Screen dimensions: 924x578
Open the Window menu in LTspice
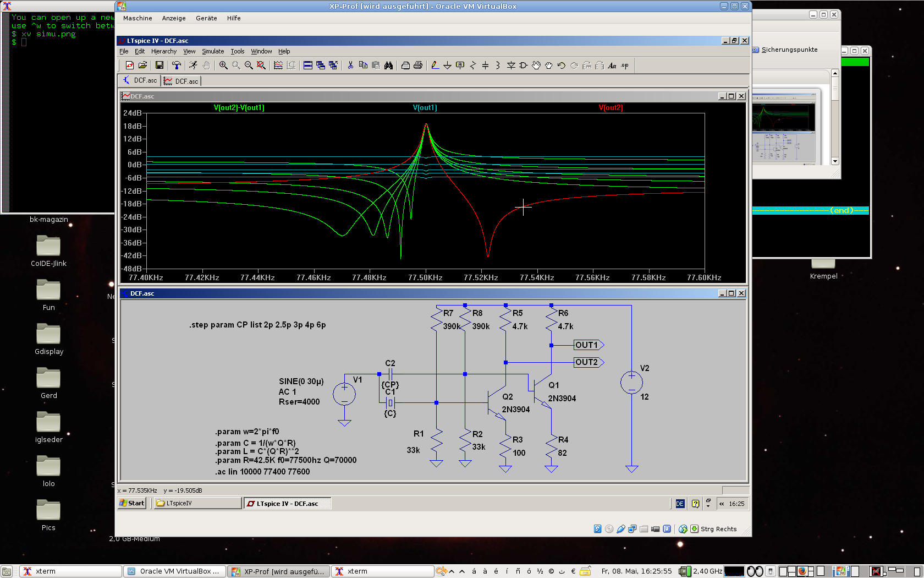[261, 51]
